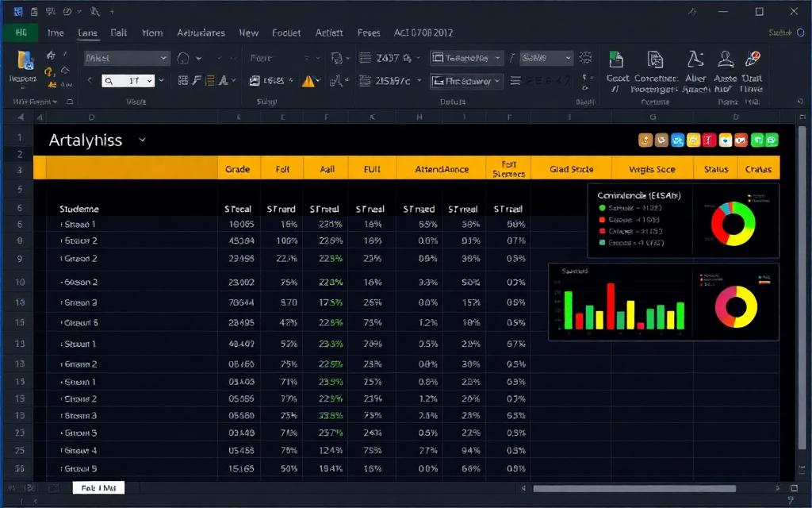The image size is (812, 508).
Task: Open the Foouet ribbon tab
Action: (x=286, y=33)
